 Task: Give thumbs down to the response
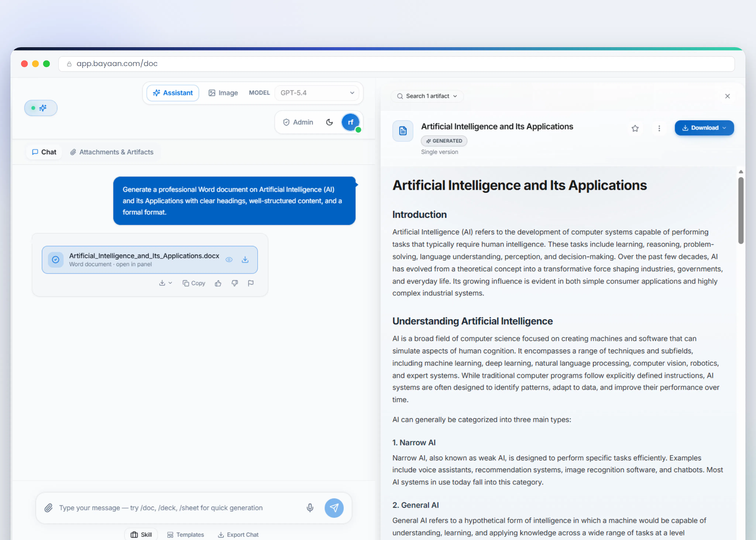235,283
